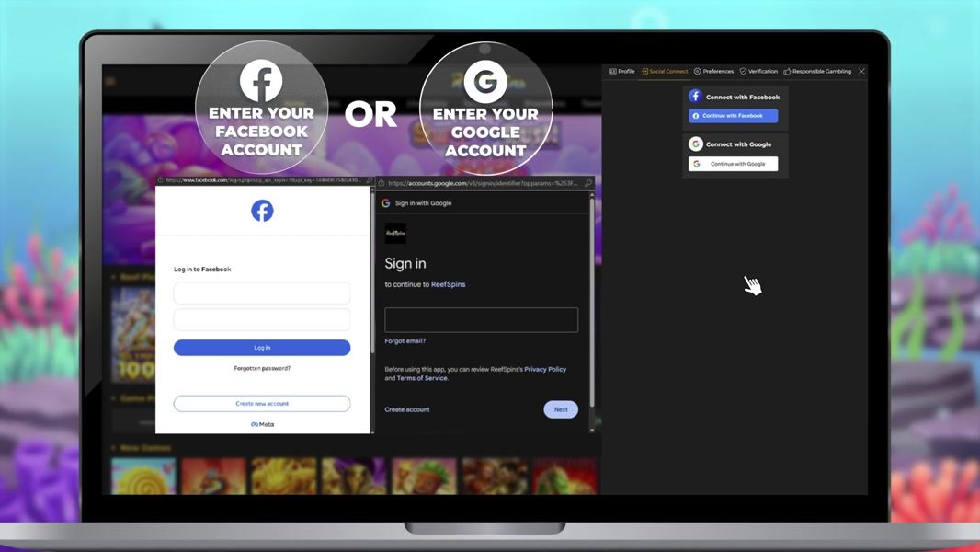The height and width of the screenshot is (552, 980).
Task: Open the Forgotten password link
Action: pos(262,368)
